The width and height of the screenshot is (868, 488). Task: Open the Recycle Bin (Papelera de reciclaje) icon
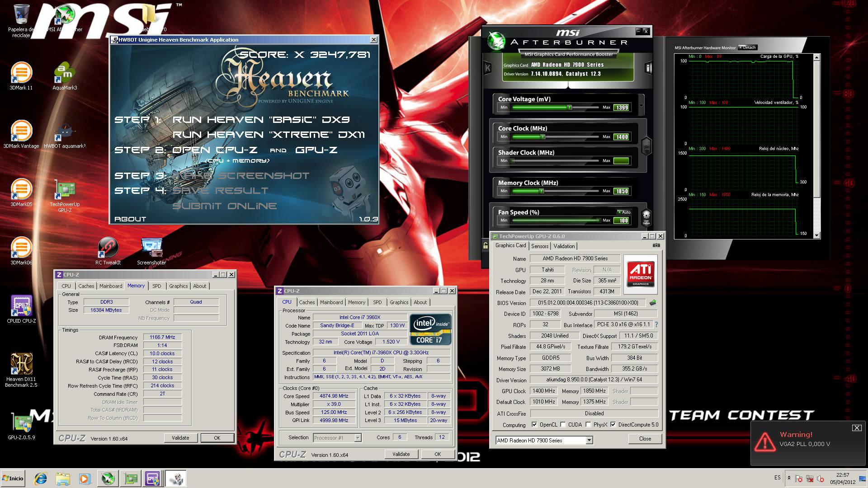pyautogui.click(x=21, y=20)
